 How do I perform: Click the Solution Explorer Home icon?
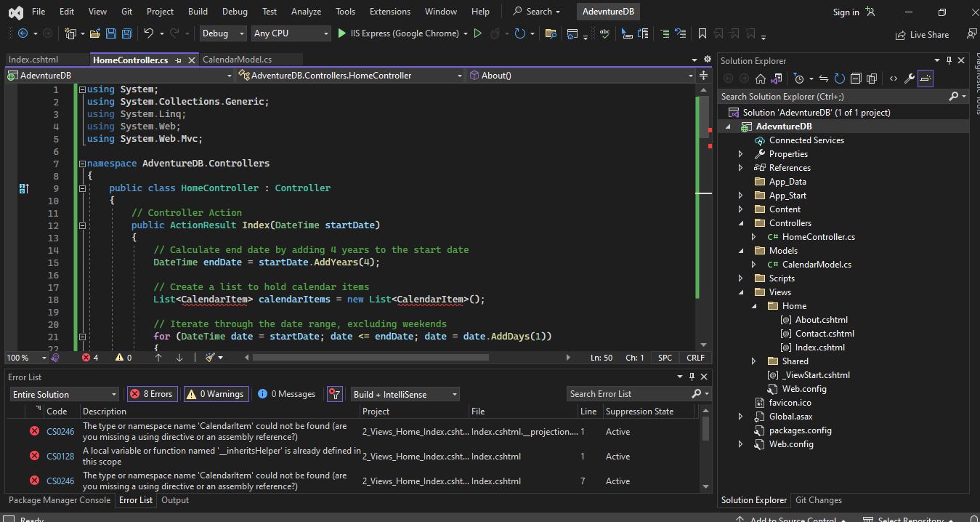click(x=760, y=79)
